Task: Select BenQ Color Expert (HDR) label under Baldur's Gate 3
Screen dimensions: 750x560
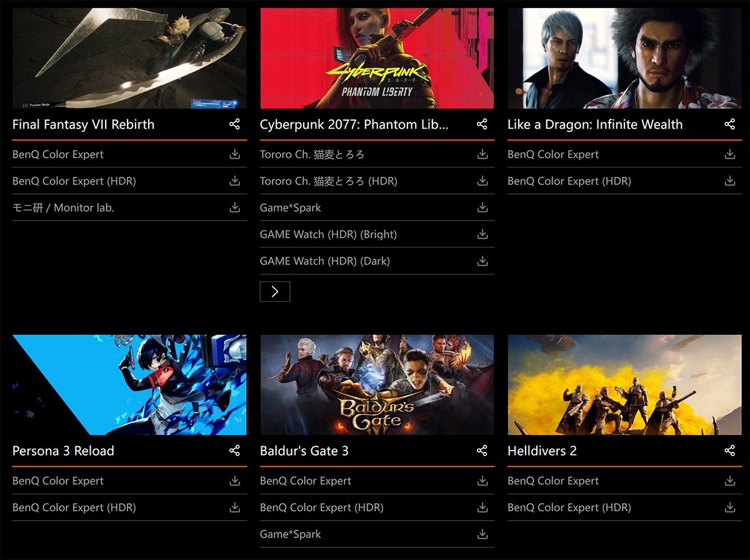Action: coord(322,507)
